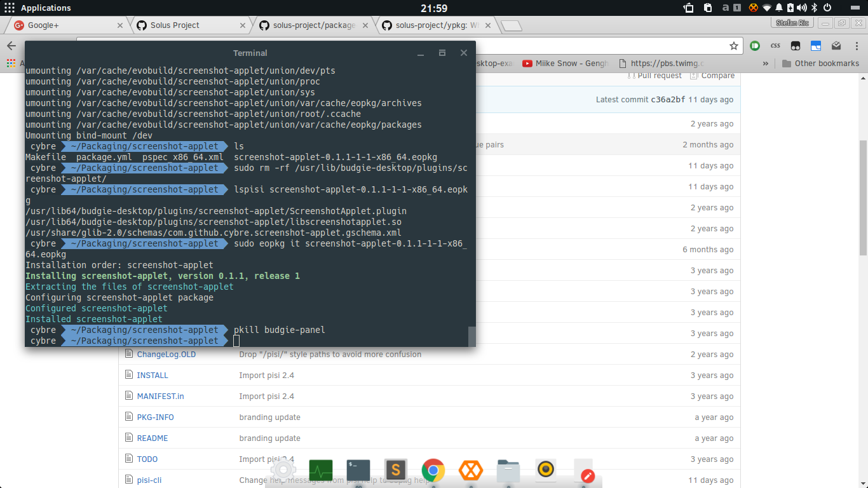Open the volume control indicator
This screenshot has width=868, height=488.
click(x=802, y=8)
